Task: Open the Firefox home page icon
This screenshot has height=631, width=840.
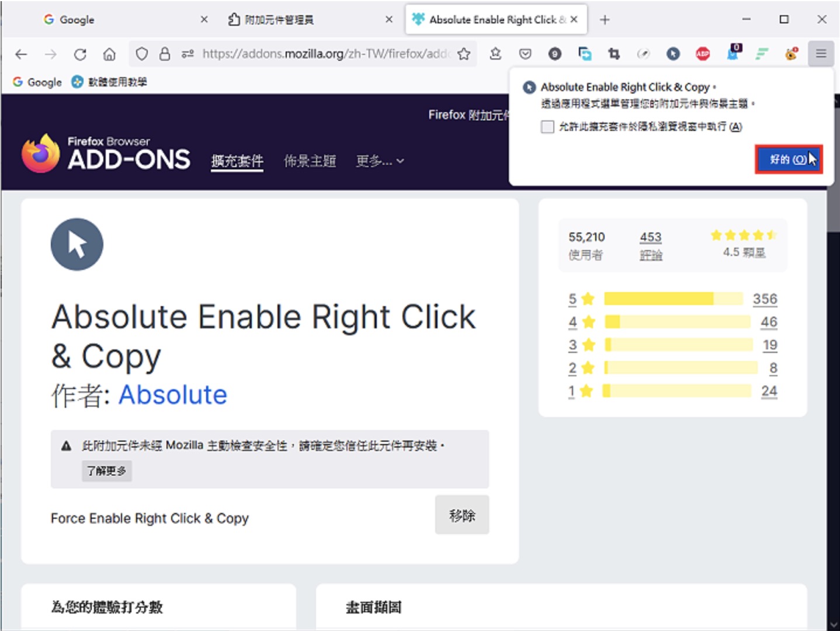Action: click(x=109, y=54)
